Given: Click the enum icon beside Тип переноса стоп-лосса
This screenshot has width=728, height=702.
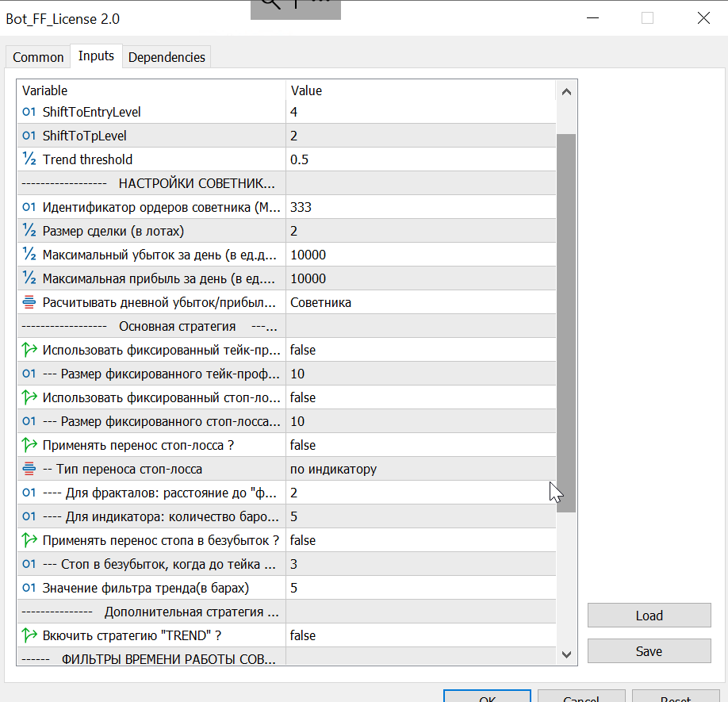Looking at the screenshot, I should pos(29,469).
